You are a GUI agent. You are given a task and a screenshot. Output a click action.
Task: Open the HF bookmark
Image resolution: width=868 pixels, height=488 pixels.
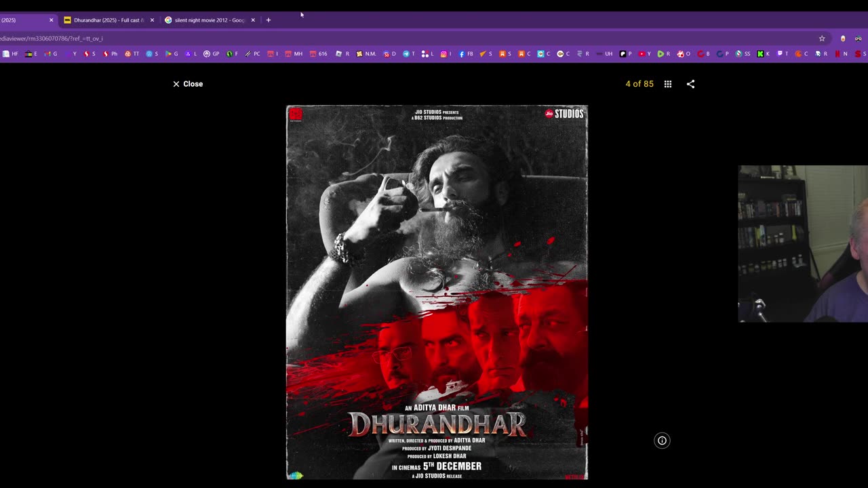pos(10,54)
